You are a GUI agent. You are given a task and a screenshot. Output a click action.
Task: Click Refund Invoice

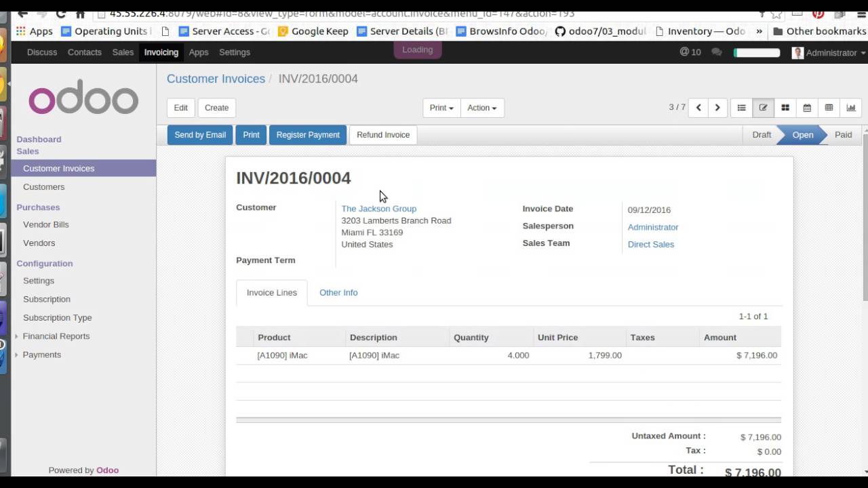pos(383,135)
